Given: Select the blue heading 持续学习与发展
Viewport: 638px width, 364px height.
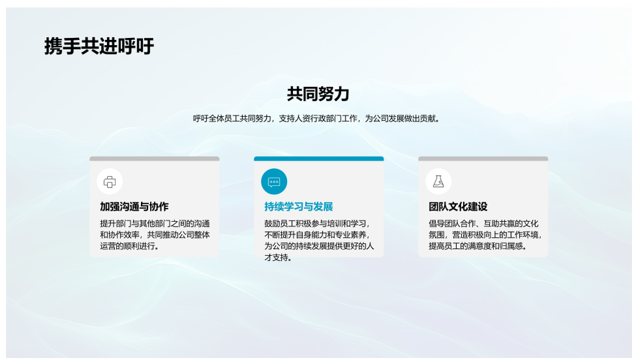Looking at the screenshot, I should 298,207.
